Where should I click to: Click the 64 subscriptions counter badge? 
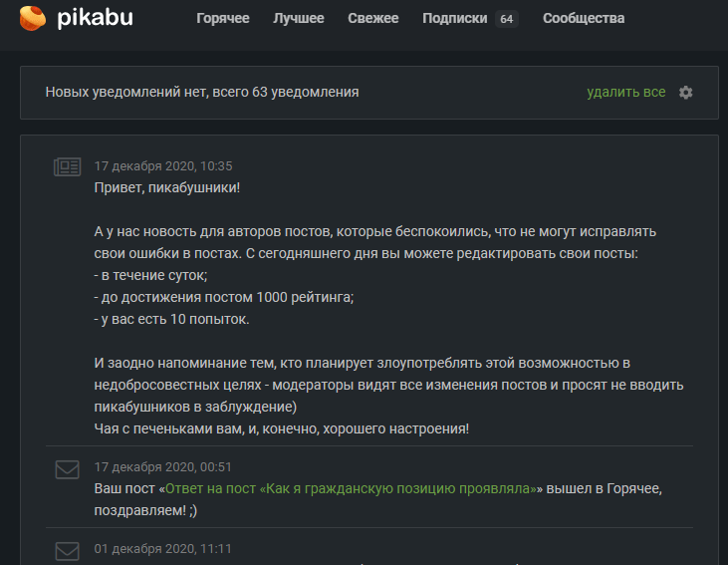click(507, 19)
